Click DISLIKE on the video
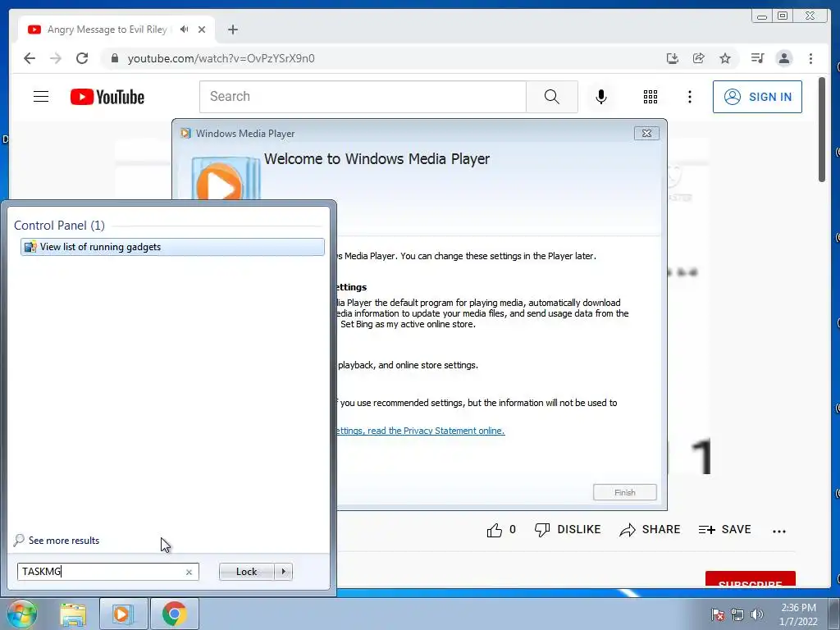 click(568, 530)
